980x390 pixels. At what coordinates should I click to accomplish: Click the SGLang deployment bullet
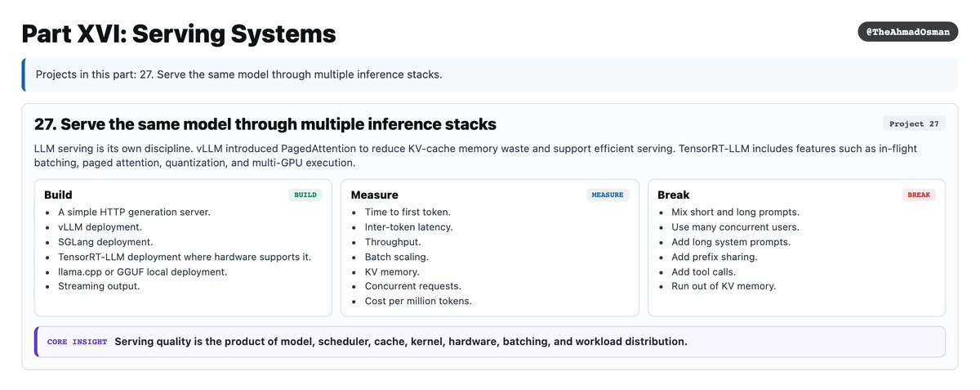(105, 242)
